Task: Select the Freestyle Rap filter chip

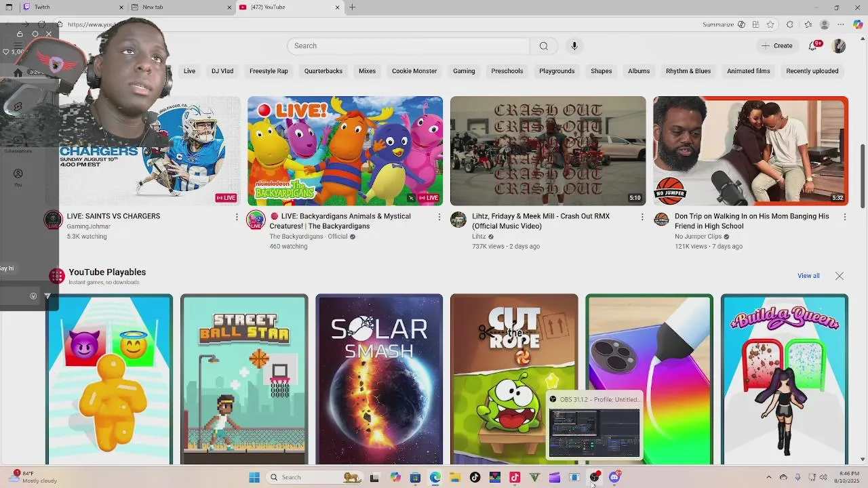Action: [269, 71]
